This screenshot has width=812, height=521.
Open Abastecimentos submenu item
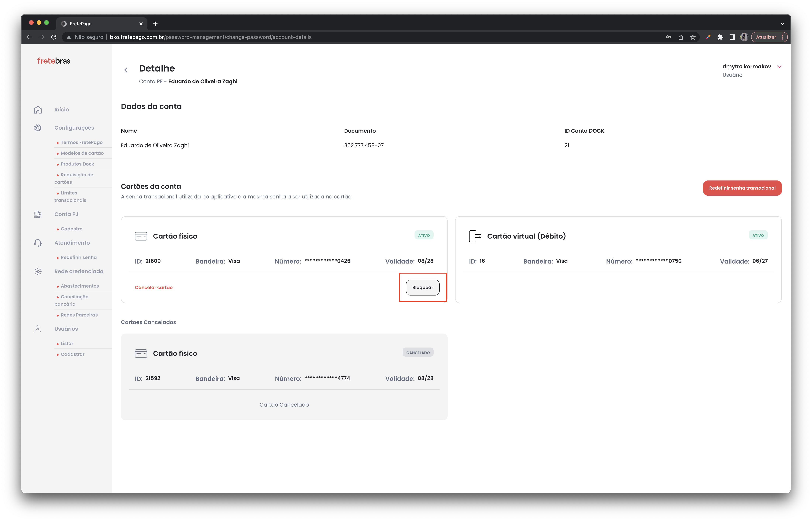80,286
